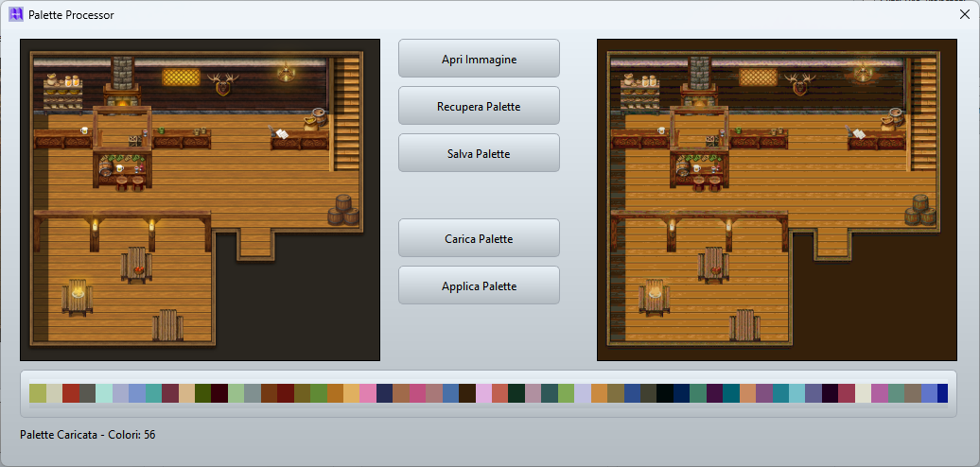Pick the off-white swatch near palette end
This screenshot has height=467, width=980.
click(x=863, y=393)
